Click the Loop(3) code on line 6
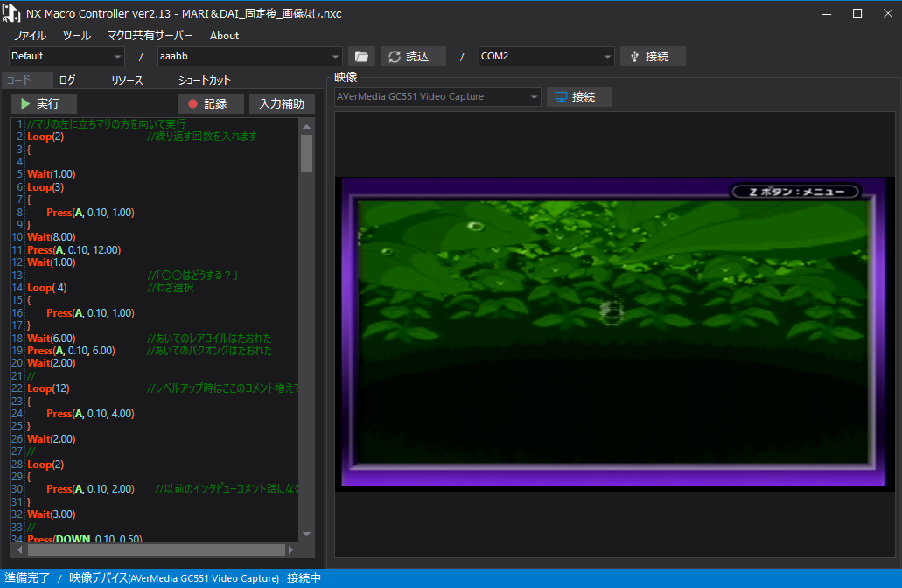Image resolution: width=902 pixels, height=588 pixels. (45, 187)
